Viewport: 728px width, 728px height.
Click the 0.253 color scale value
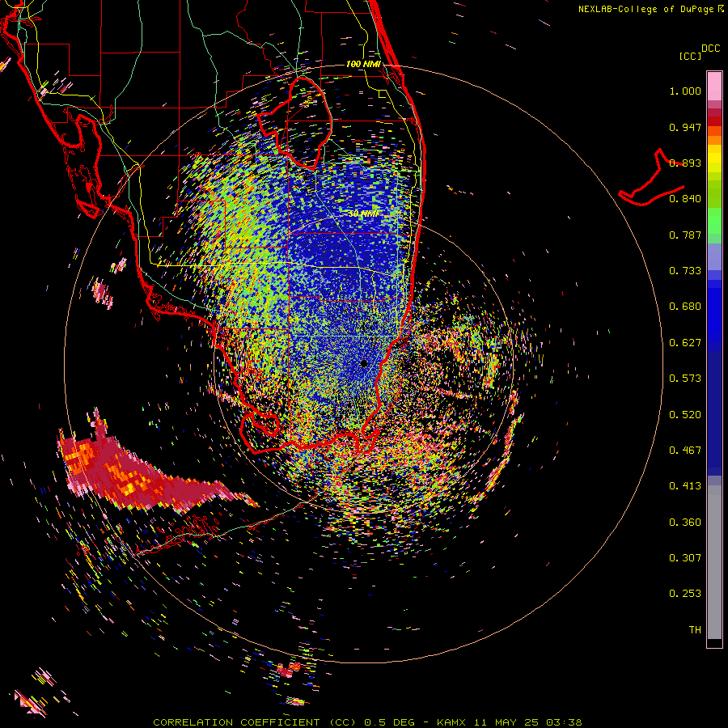coord(685,594)
